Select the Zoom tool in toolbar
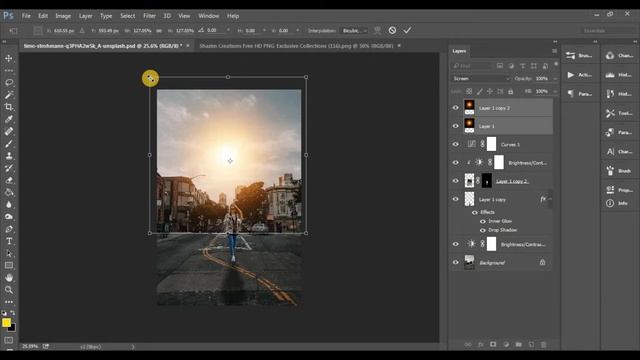 tap(9, 290)
